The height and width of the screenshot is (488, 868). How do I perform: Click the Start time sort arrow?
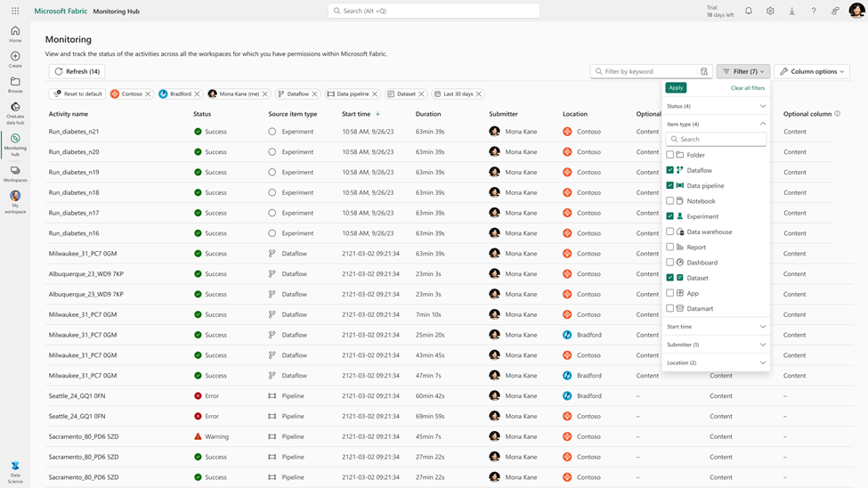[377, 114]
